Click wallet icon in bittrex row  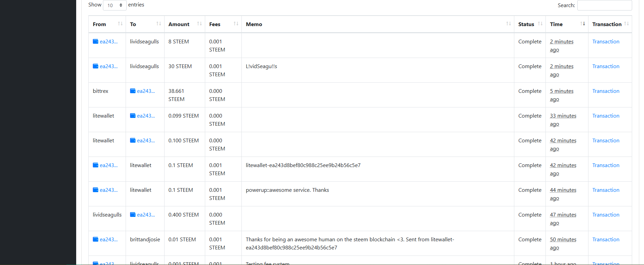click(x=133, y=91)
